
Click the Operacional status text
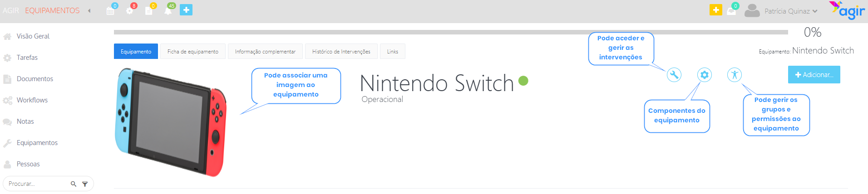tap(382, 99)
